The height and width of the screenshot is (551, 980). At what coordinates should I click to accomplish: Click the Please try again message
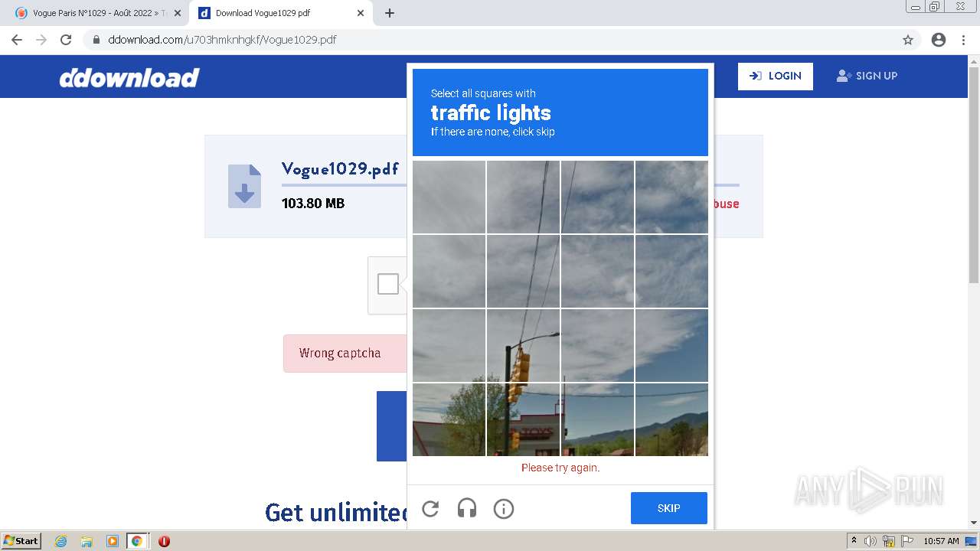(x=560, y=468)
